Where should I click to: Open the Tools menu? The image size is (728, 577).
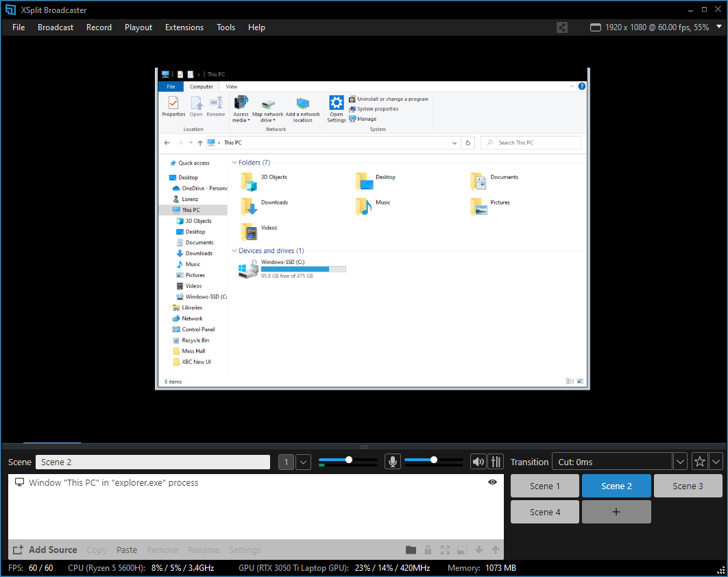[226, 27]
